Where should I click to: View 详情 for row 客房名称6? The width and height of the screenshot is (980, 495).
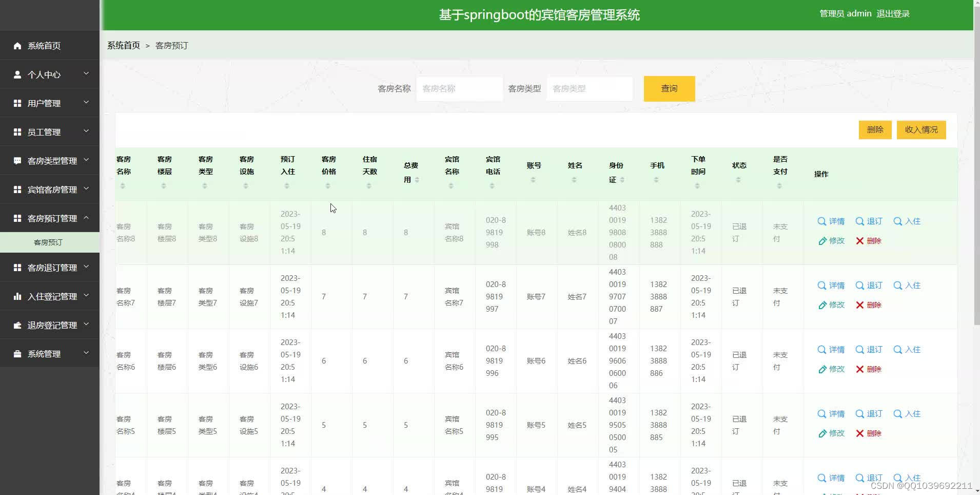pyautogui.click(x=831, y=350)
